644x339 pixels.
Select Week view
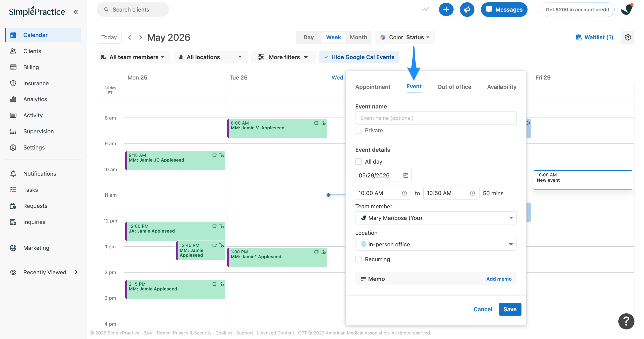coord(334,37)
